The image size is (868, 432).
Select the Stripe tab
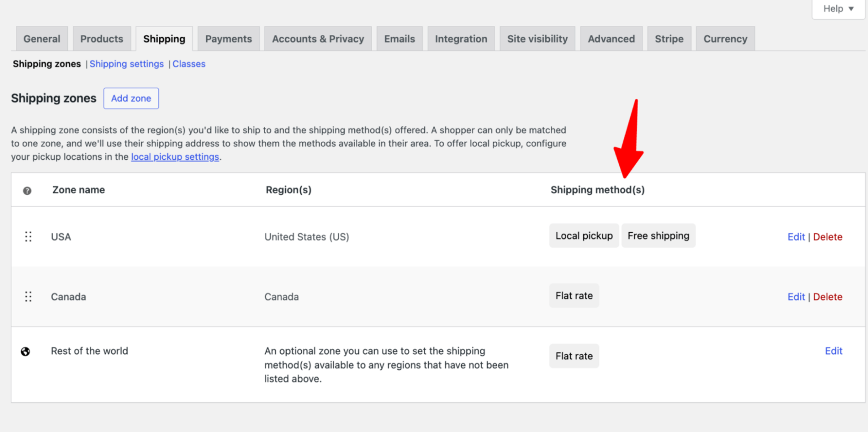click(669, 38)
